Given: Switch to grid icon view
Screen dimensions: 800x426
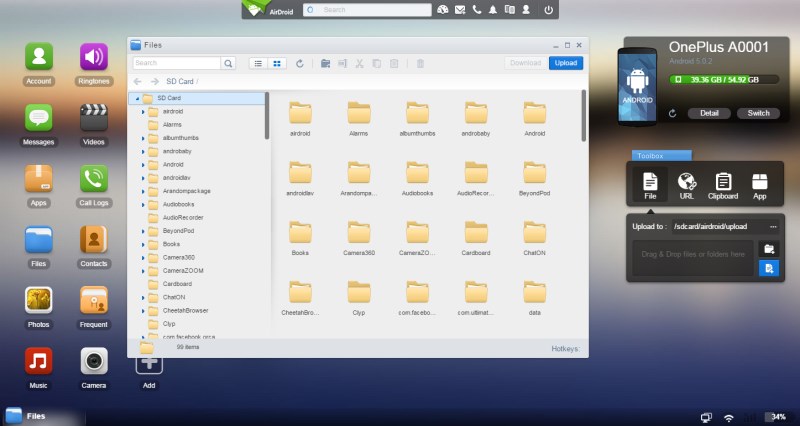Looking at the screenshot, I should coord(277,63).
